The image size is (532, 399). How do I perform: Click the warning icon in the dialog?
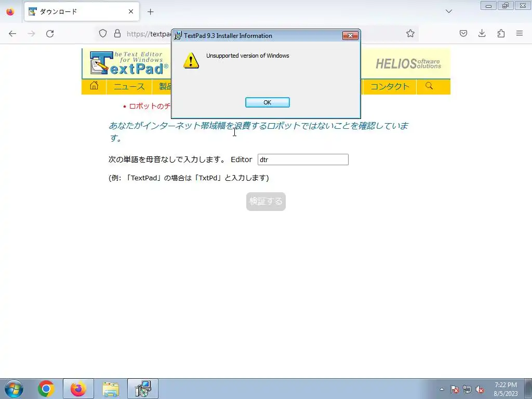(191, 61)
